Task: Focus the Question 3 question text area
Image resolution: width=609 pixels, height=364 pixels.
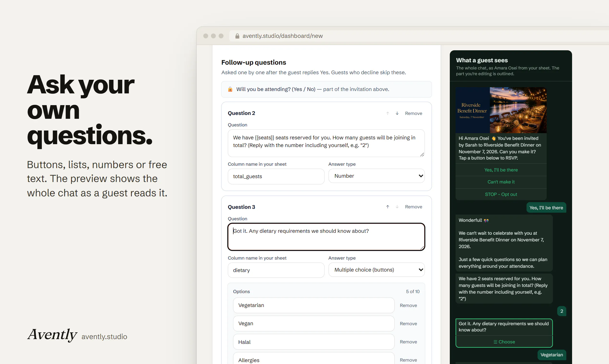Action: point(326,237)
